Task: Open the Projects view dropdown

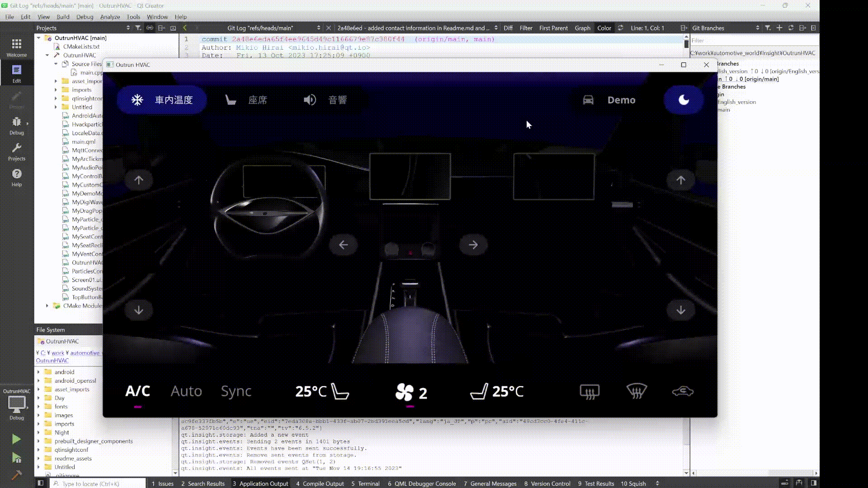Action: click(128, 28)
